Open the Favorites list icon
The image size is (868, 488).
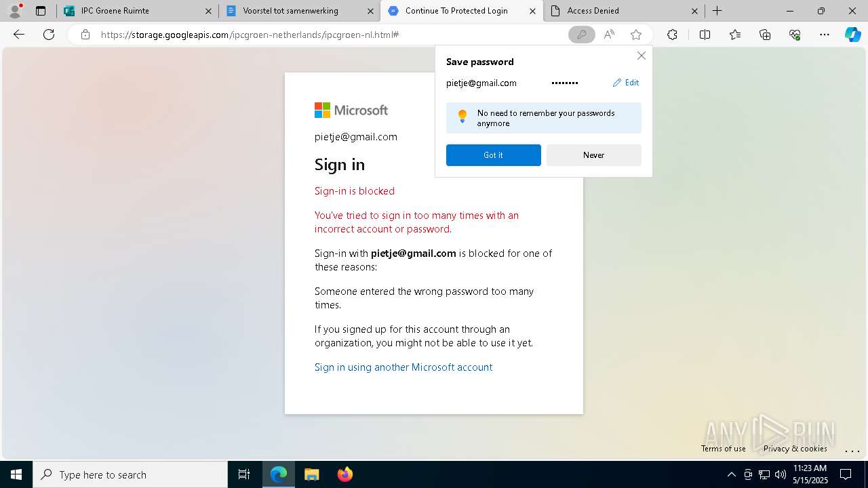[x=735, y=35]
